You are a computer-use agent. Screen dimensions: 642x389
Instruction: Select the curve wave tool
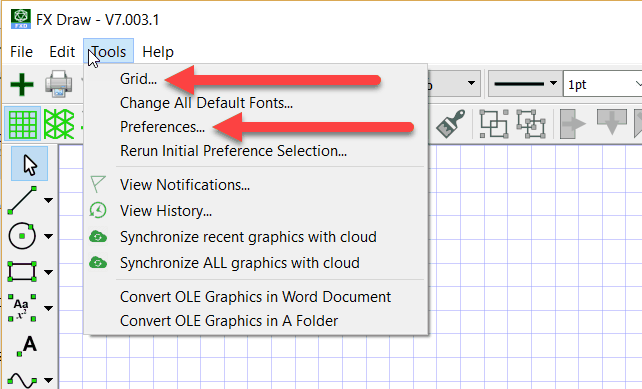tap(22, 380)
